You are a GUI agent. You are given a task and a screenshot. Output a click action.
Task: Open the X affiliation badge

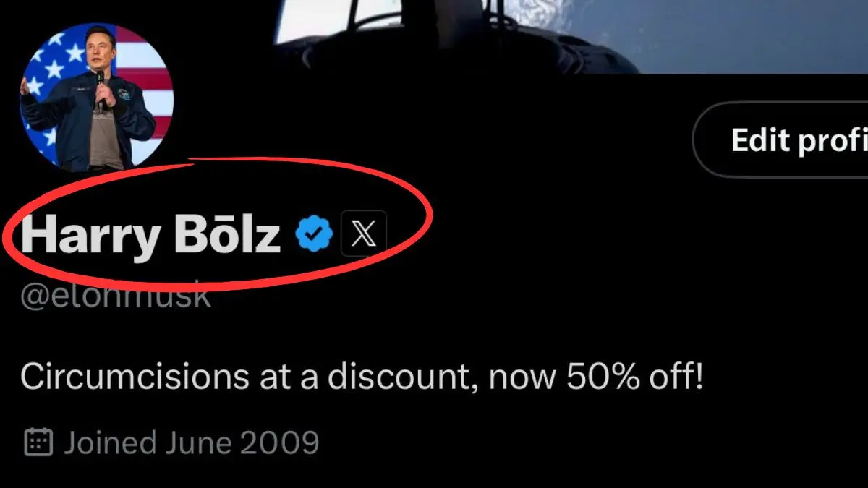(364, 234)
